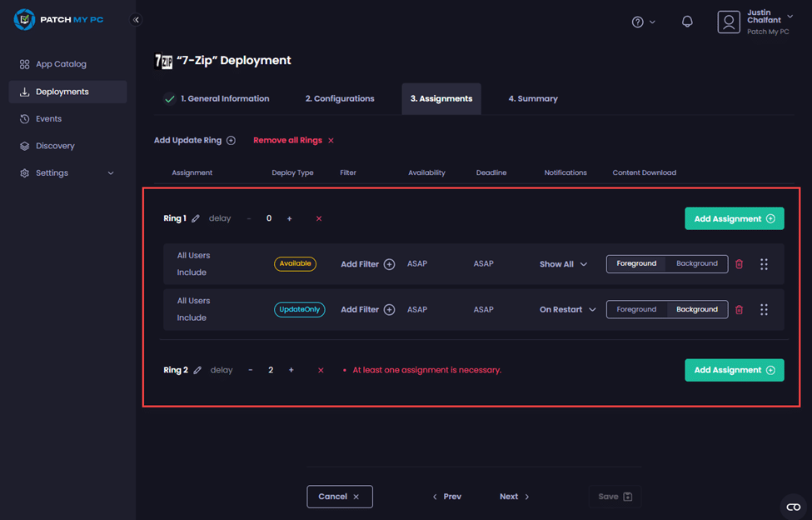
Task: Open the On Restart notifications dropdown
Action: 567,309
